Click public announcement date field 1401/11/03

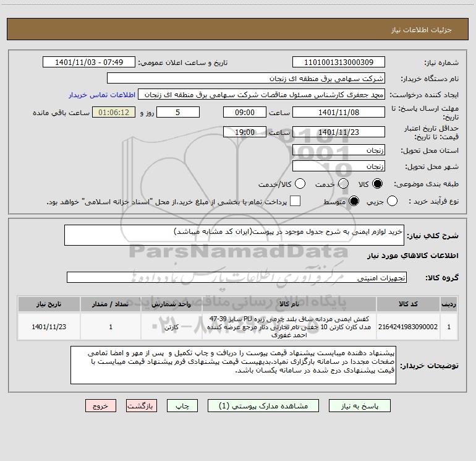89,62
